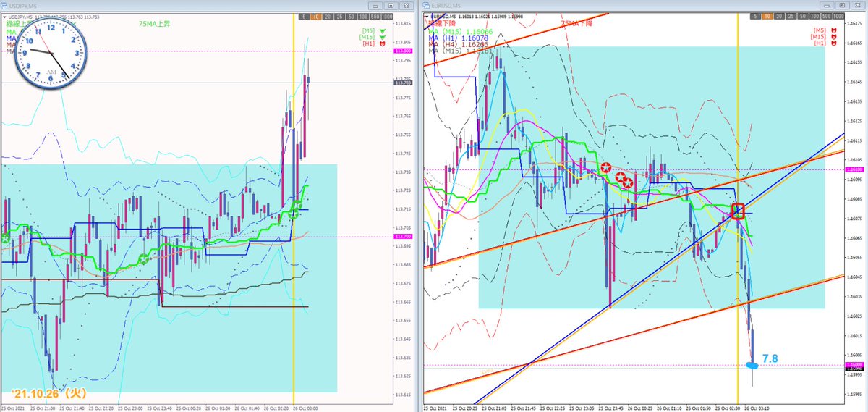Screen dimensions: 868x412
Task: Minimize the EURUSD,M5 chart window
Action: tap(827, 5)
